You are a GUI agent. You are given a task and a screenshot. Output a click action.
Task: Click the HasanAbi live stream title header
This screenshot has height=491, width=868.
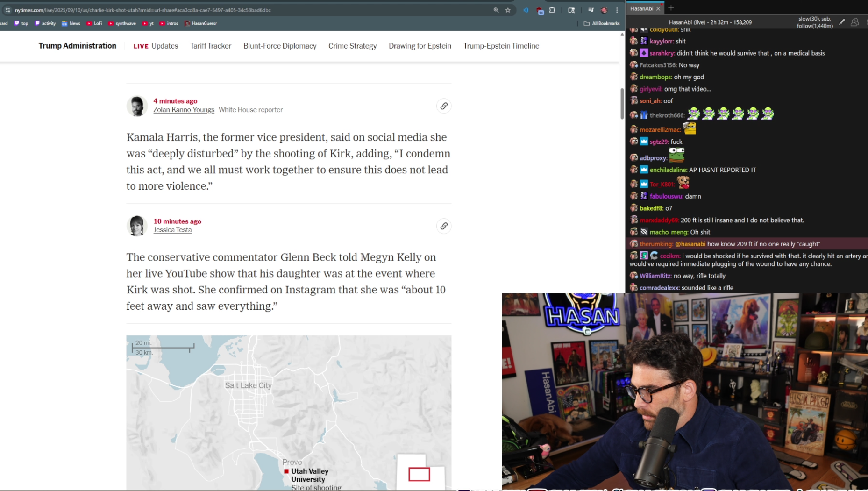coord(710,22)
